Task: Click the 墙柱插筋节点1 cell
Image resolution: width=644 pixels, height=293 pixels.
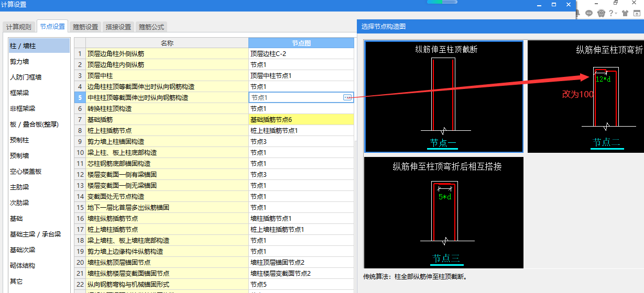Action: pos(301,218)
